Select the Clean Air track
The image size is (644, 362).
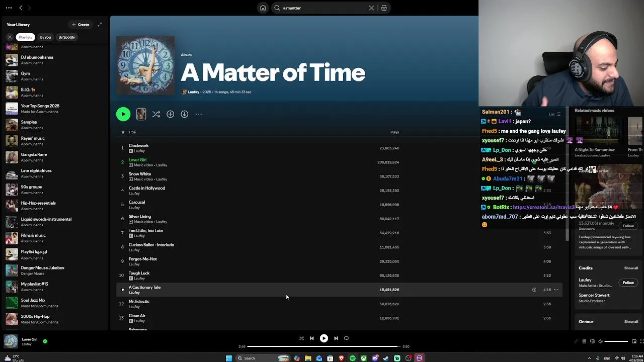coord(340,318)
